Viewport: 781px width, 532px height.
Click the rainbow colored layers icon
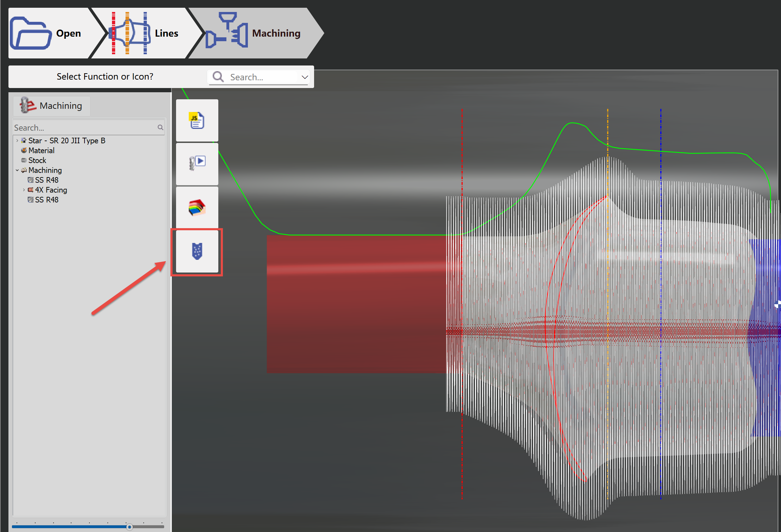coord(197,207)
